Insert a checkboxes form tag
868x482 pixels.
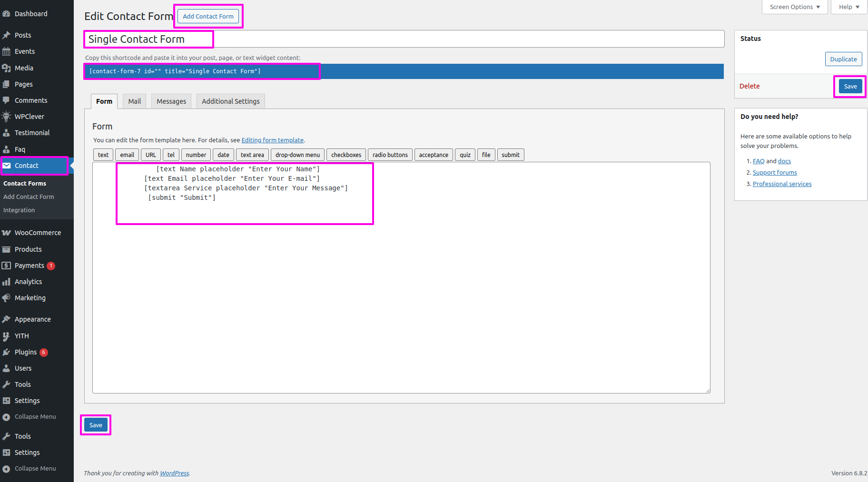pyautogui.click(x=346, y=155)
